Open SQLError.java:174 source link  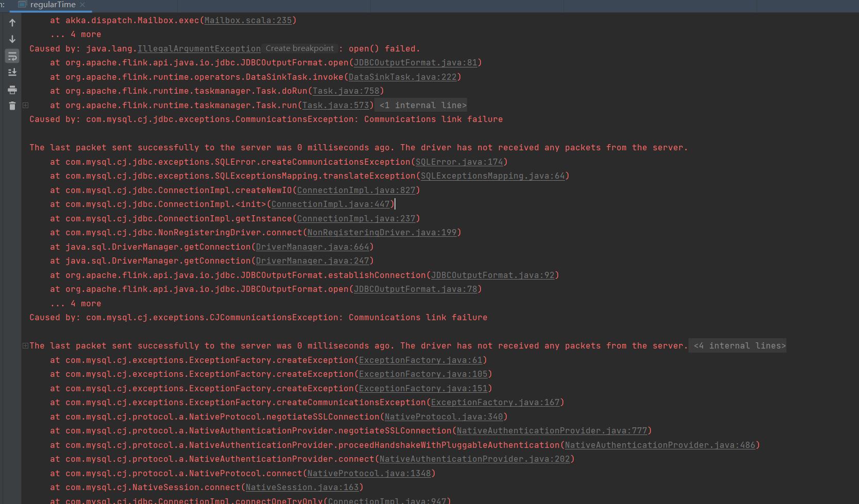(460, 162)
